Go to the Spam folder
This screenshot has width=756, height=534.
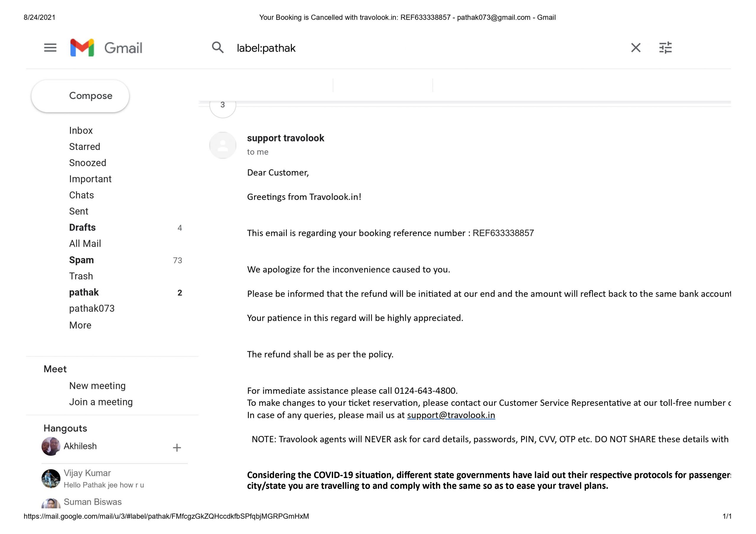tap(82, 260)
